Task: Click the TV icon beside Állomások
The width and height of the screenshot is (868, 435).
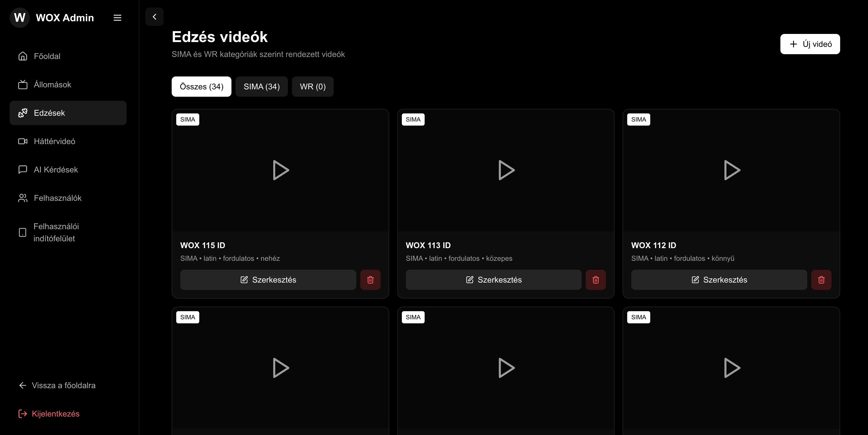Action: tap(23, 85)
